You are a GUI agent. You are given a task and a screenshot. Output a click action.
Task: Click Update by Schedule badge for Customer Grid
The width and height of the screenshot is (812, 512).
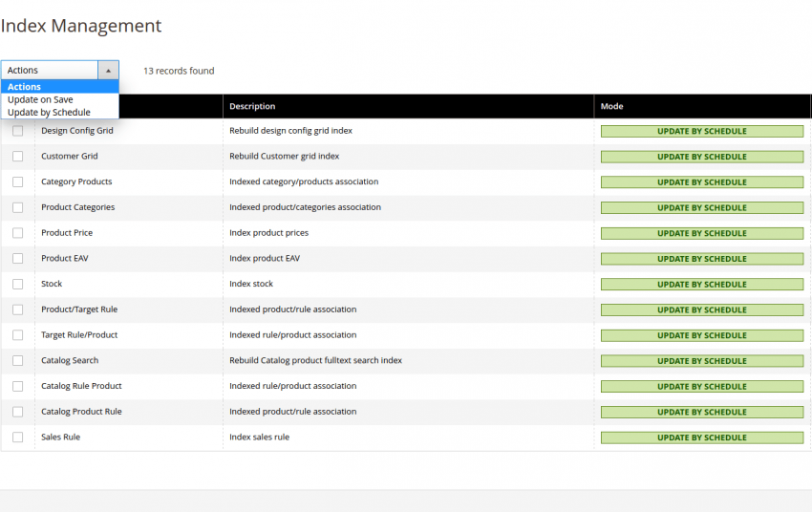[x=702, y=157]
